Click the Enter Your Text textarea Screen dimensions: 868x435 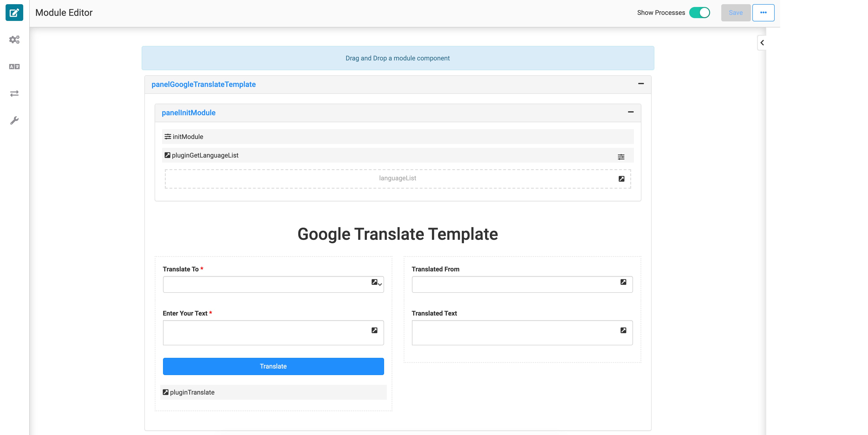pos(273,333)
